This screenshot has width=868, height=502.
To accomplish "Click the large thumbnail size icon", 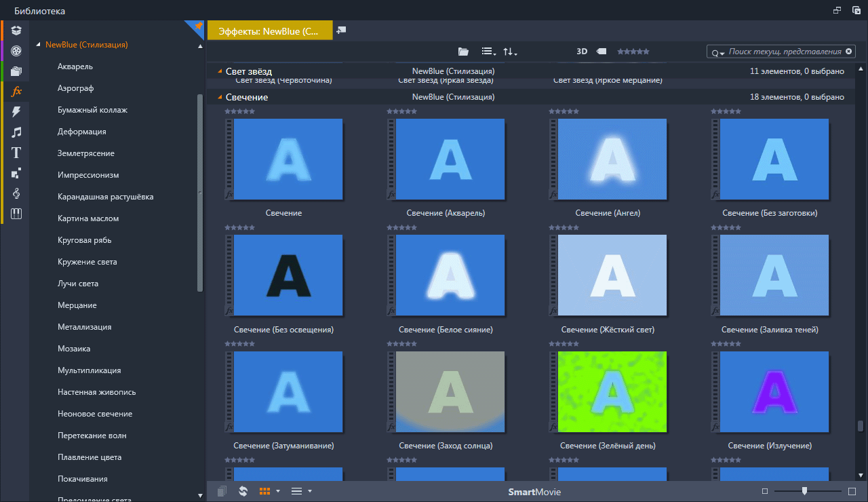I will point(852,491).
